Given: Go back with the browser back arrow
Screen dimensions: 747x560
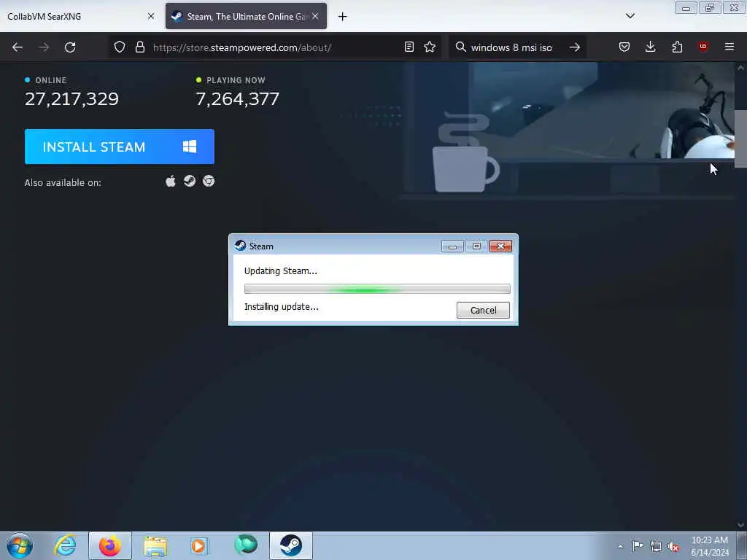Looking at the screenshot, I should click(x=18, y=47).
